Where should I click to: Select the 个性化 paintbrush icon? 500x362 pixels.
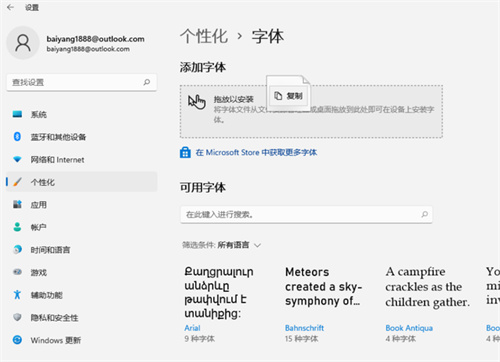point(17,182)
